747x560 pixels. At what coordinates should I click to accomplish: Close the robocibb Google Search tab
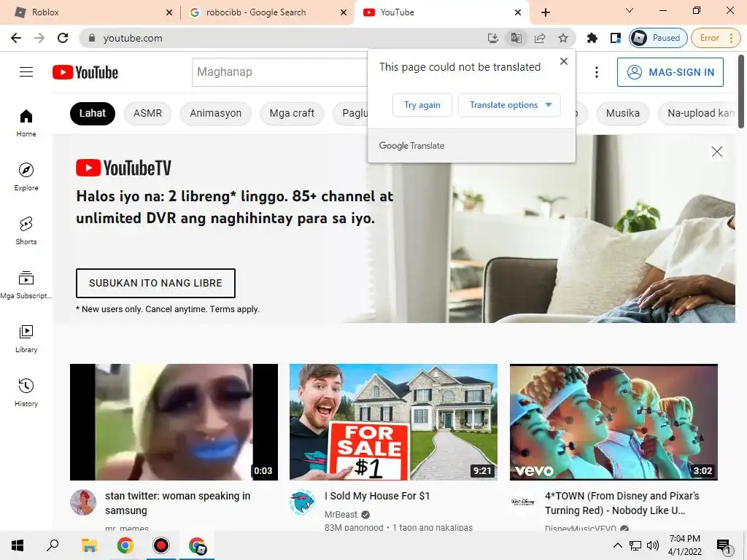pyautogui.click(x=344, y=13)
